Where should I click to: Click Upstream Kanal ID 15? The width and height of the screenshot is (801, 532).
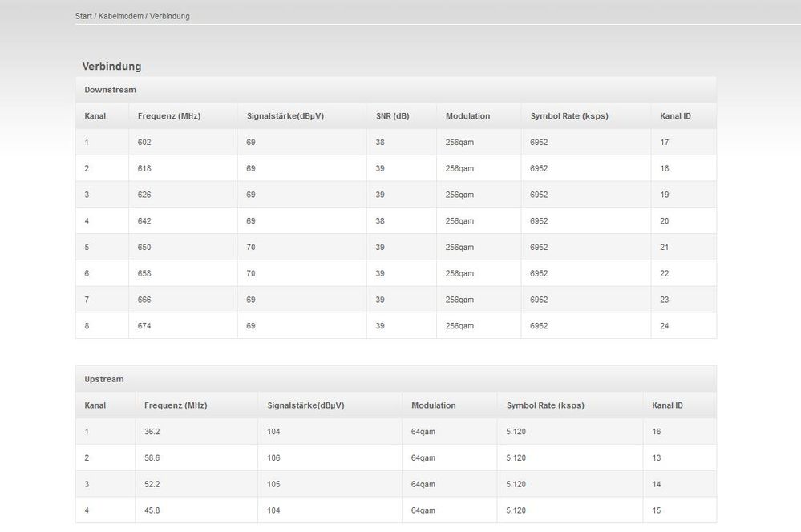(x=657, y=510)
